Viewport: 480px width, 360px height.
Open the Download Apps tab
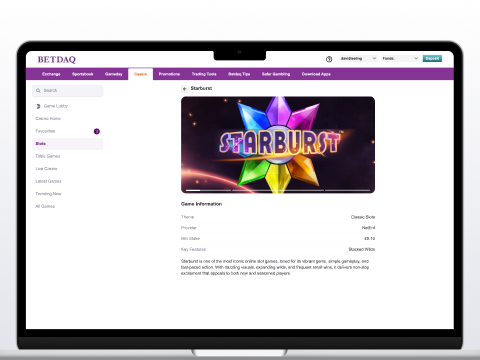316,74
